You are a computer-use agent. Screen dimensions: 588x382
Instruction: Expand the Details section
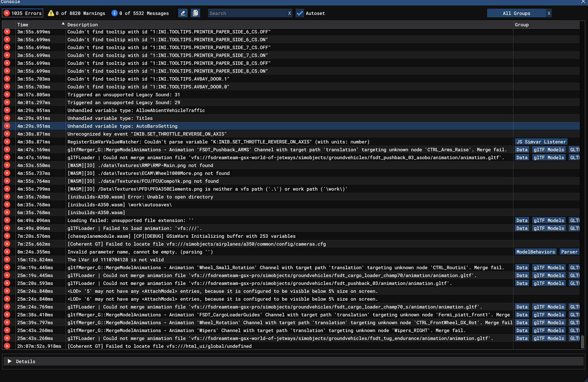click(10, 362)
